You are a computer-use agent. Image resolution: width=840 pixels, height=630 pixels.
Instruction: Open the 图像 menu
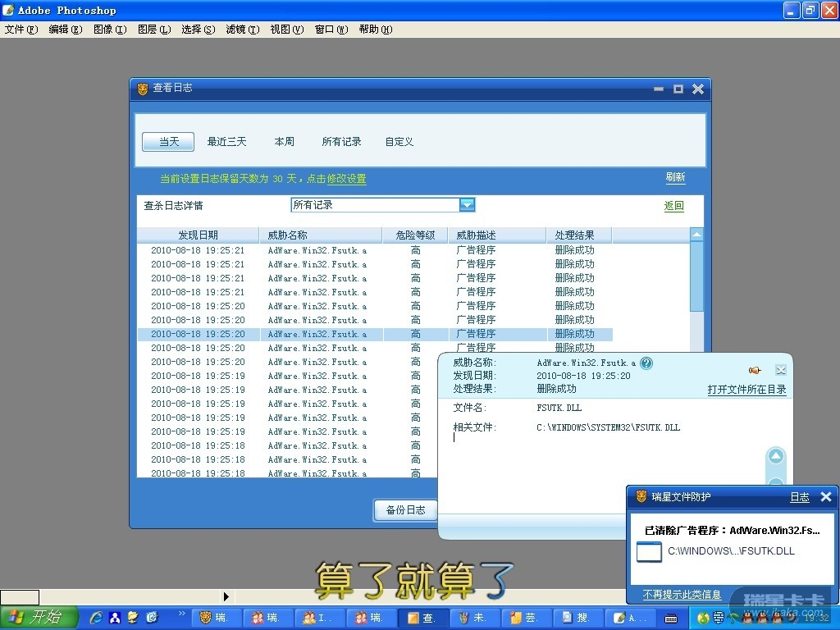pos(110,30)
